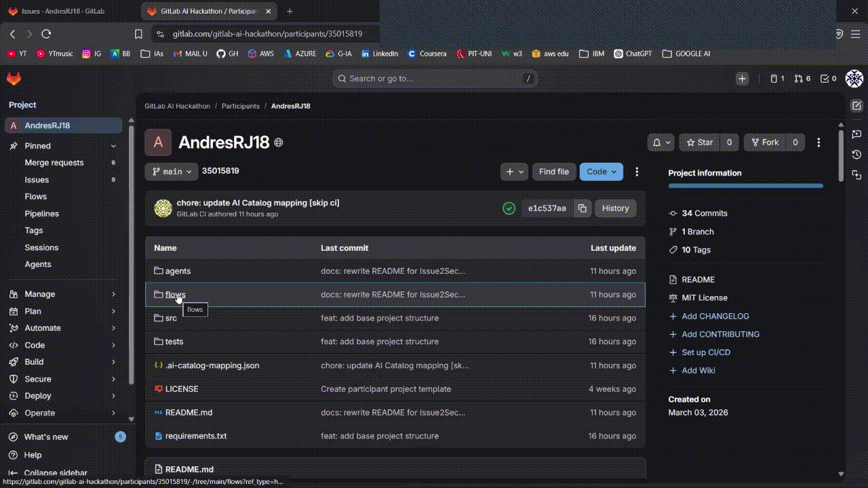Click the languages bar under Project information

[745, 185]
